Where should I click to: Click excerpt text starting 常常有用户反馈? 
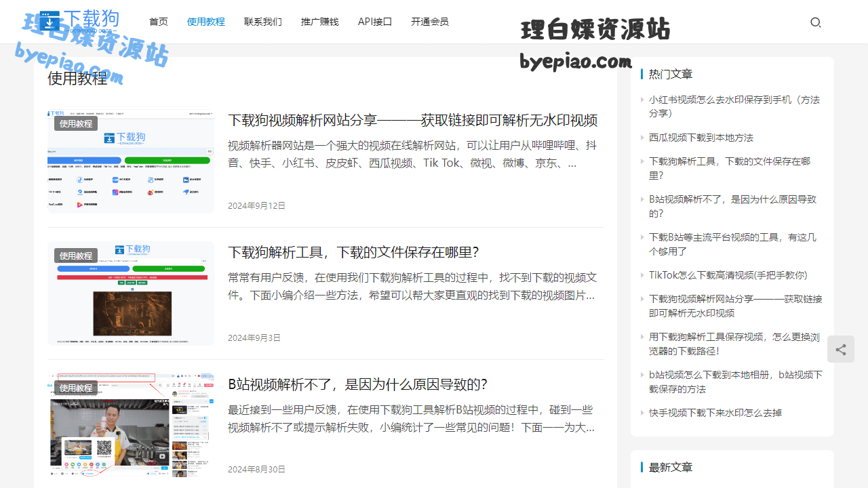[412, 286]
